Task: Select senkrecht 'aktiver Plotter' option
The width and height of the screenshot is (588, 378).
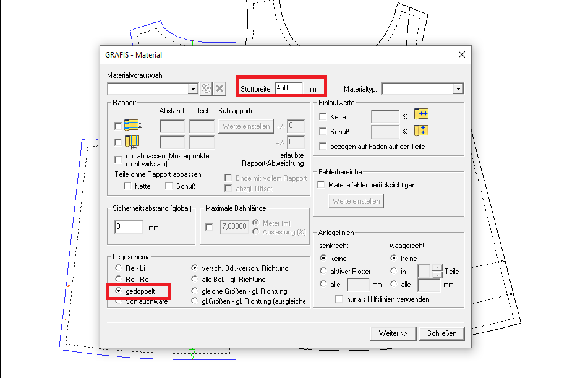Action: (x=323, y=270)
